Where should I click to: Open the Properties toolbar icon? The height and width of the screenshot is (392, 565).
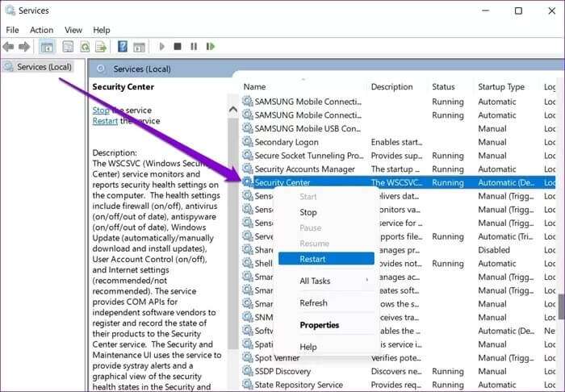click(67, 47)
